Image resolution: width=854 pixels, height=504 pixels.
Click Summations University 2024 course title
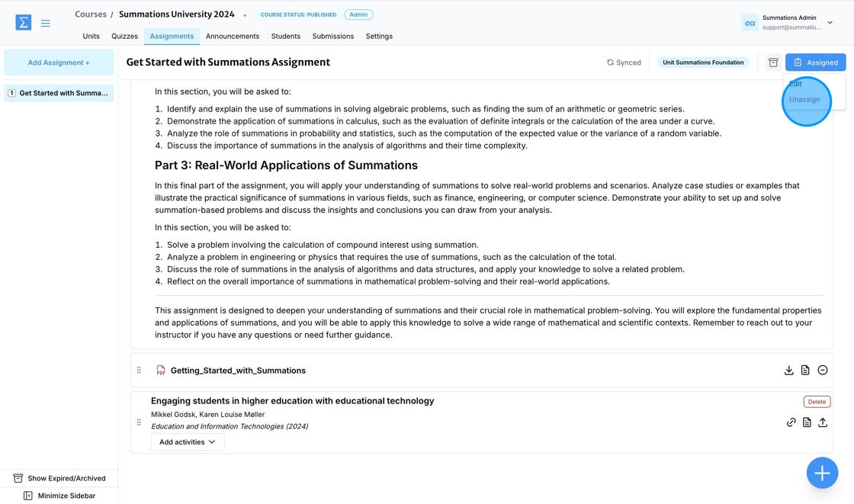[x=176, y=14]
